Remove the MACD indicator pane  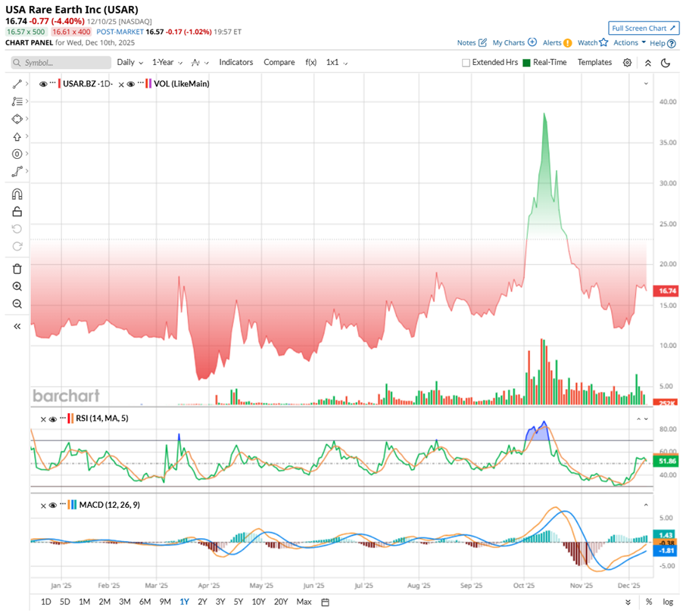click(43, 506)
